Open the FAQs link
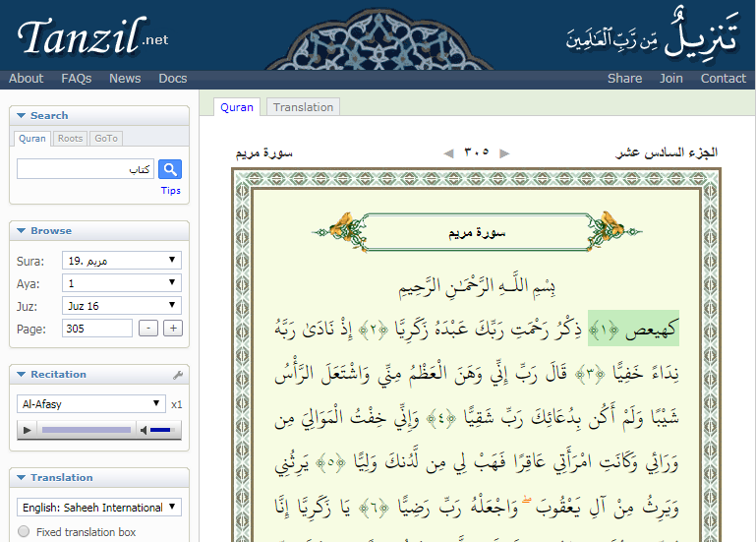 (76, 79)
